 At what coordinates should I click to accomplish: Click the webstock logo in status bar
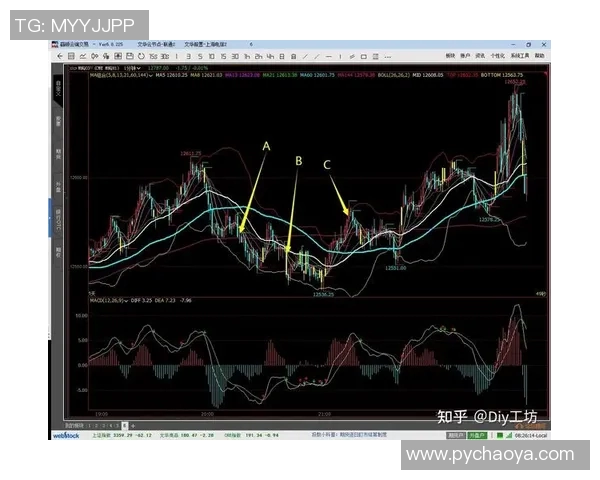pyautogui.click(x=65, y=437)
